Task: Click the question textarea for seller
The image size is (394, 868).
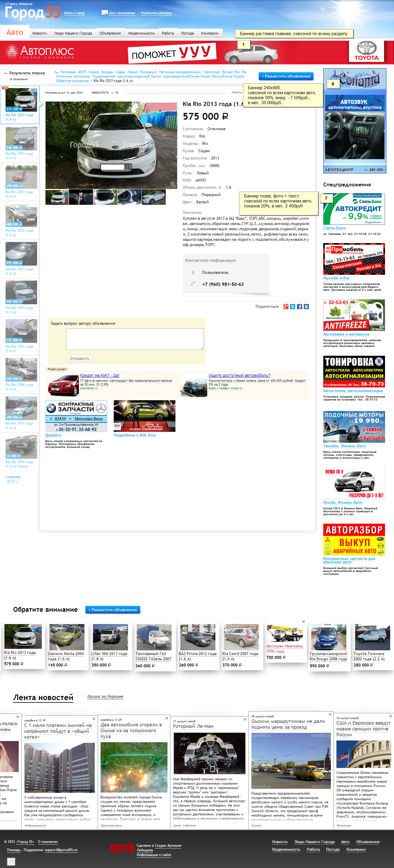Action: point(135,339)
